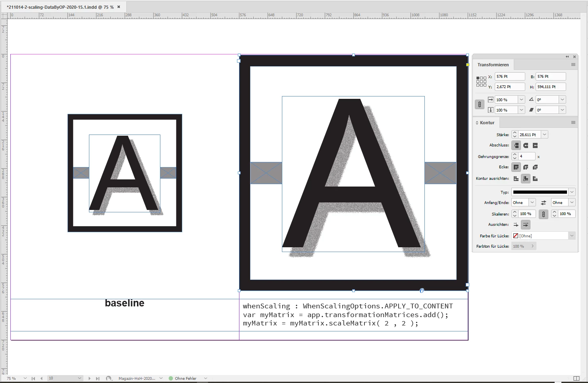This screenshot has height=383, width=588.
Task: Click the X position input field
Action: click(510, 76)
